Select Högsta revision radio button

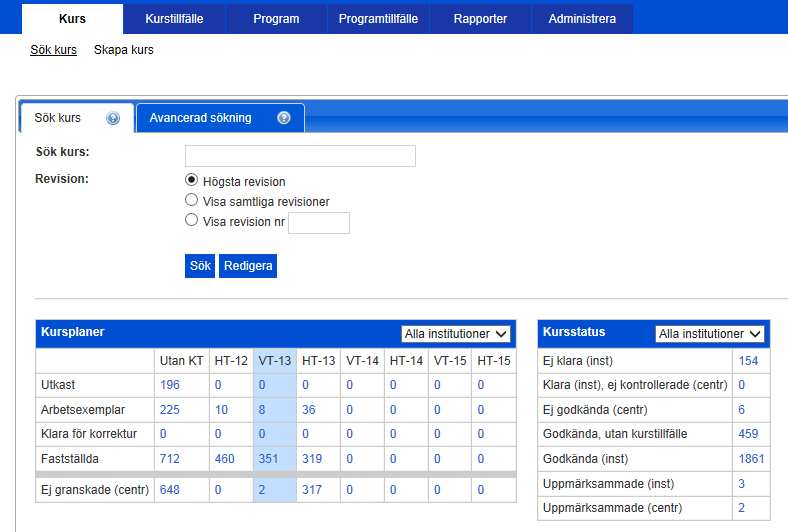(191, 180)
